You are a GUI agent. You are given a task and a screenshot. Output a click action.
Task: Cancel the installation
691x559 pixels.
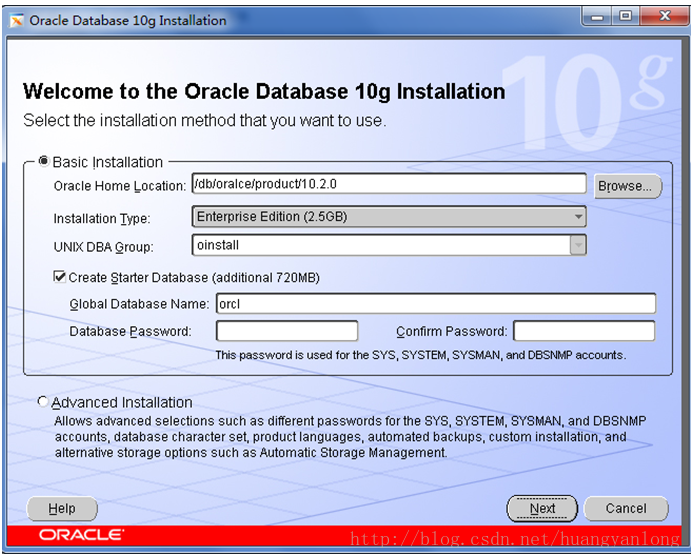point(626,508)
